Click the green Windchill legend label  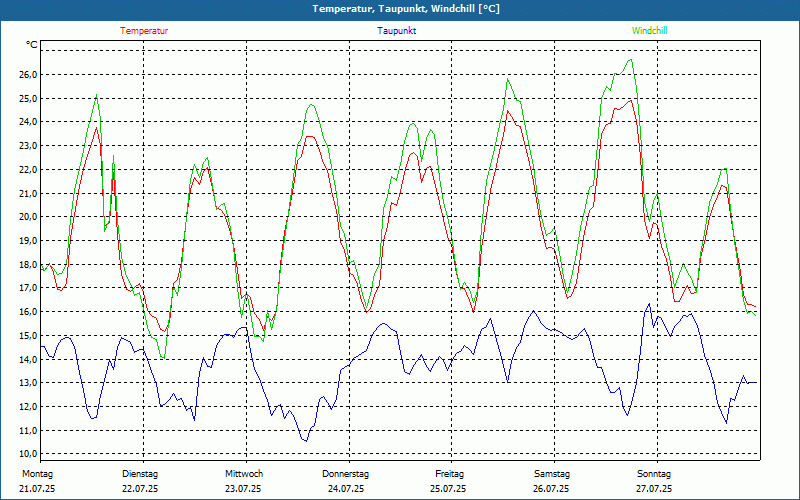(x=649, y=31)
